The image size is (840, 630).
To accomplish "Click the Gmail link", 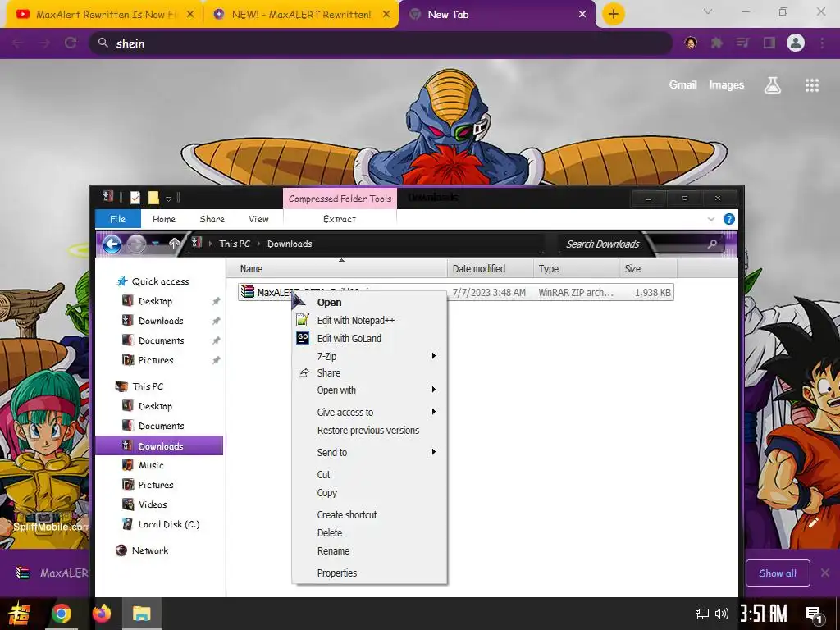I will 682,84.
